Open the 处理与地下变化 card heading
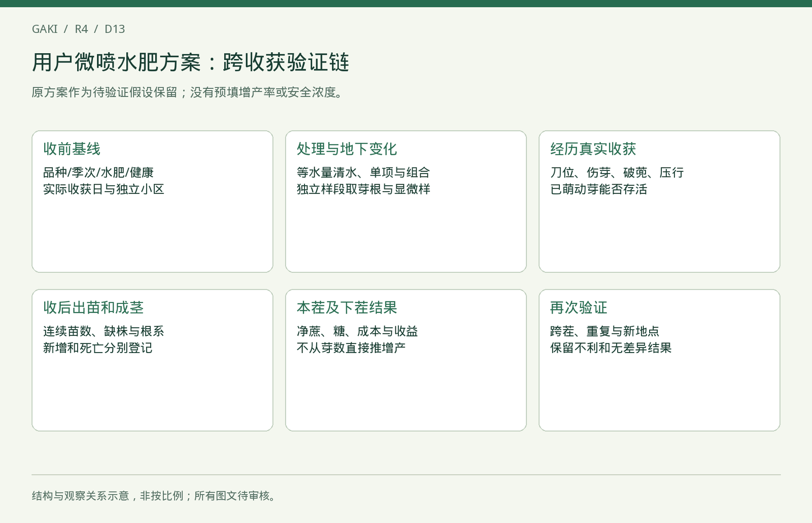 pos(347,149)
